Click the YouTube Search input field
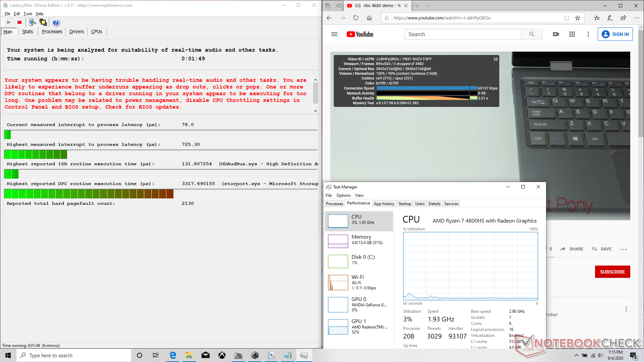 (463, 34)
